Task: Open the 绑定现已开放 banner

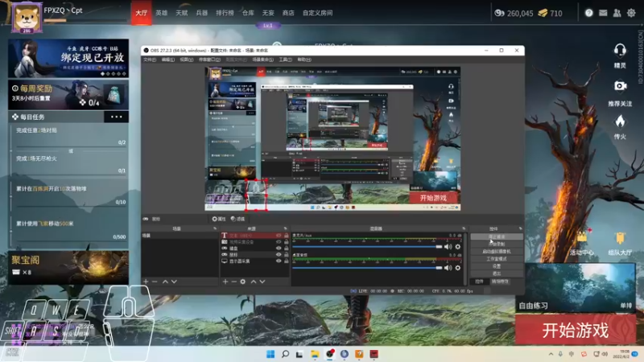Action: click(68, 58)
